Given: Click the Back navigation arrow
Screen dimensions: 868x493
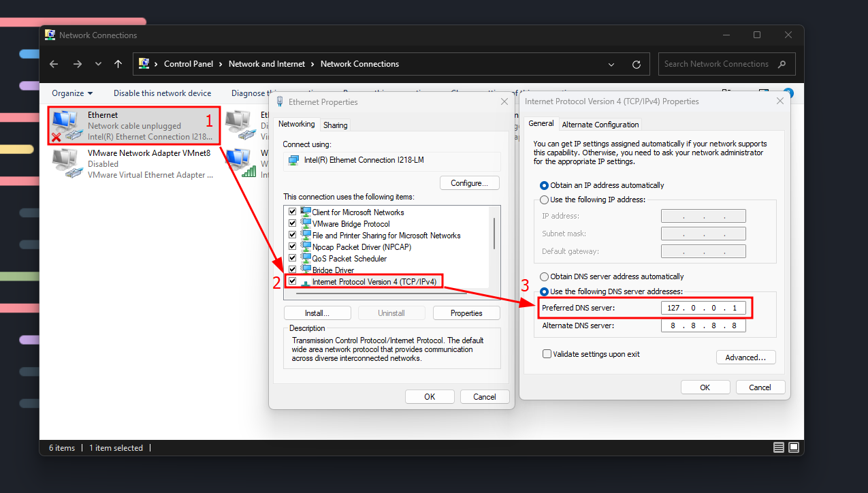Looking at the screenshot, I should pyautogui.click(x=54, y=64).
